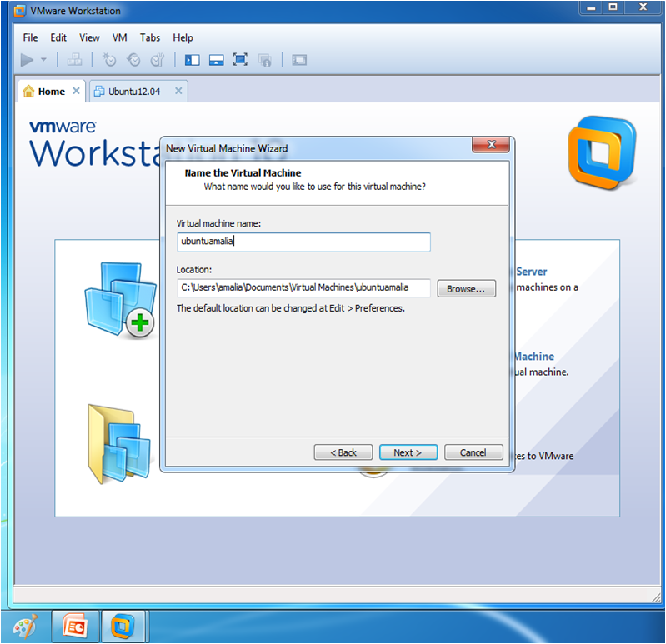Open the Edit menu
Image resolution: width=666 pixels, height=644 pixels.
click(x=58, y=37)
